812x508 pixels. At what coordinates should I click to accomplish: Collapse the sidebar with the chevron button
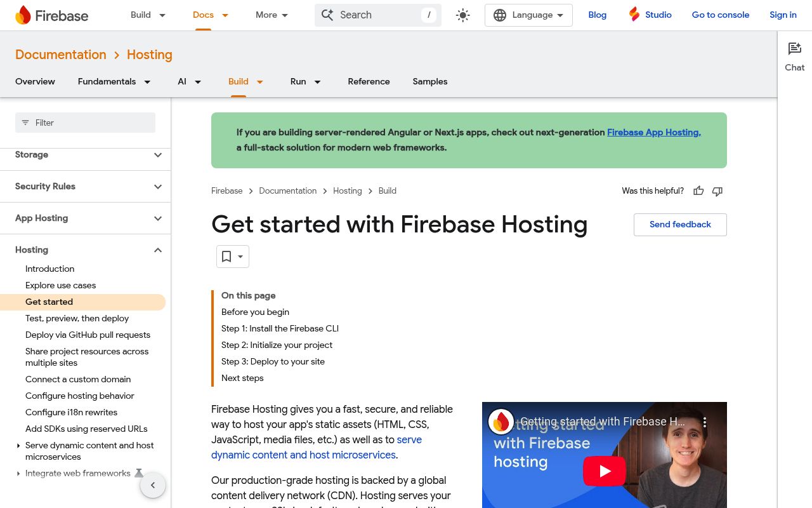(153, 485)
